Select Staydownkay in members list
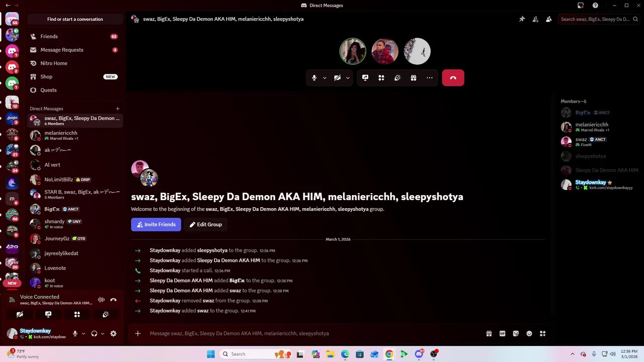The image size is (644, 362). coord(600,185)
